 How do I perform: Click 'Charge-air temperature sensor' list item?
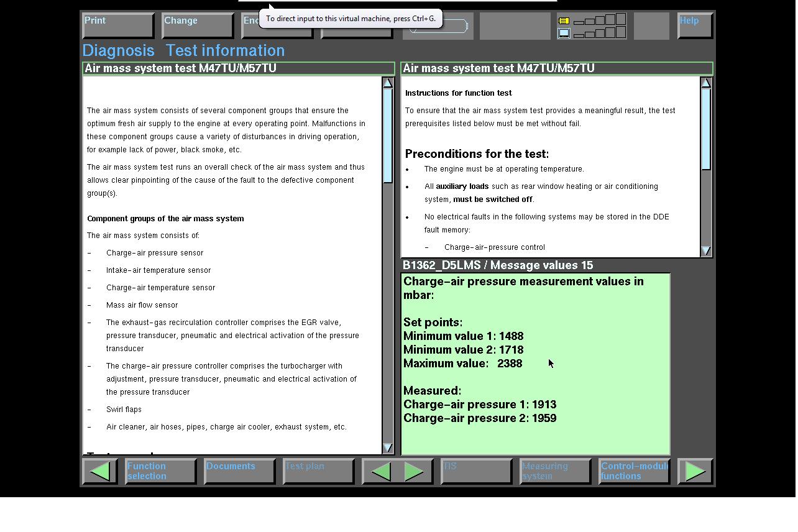(x=161, y=288)
